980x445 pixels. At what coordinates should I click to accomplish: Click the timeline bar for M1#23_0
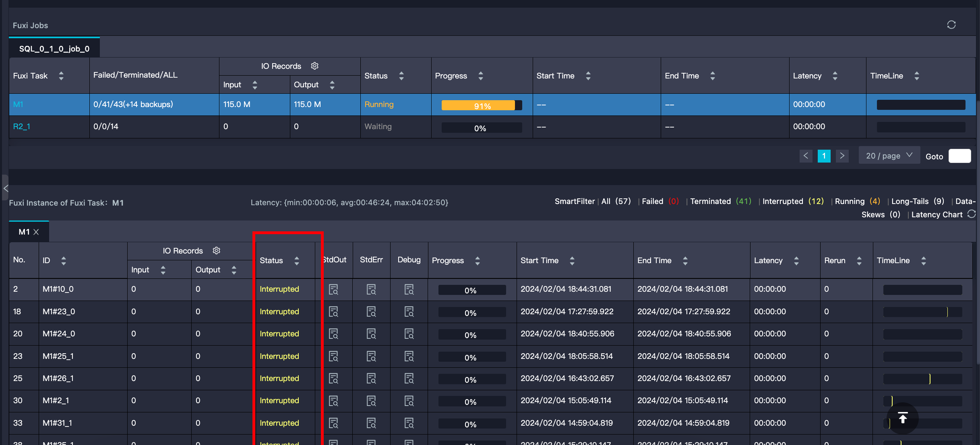pos(922,312)
